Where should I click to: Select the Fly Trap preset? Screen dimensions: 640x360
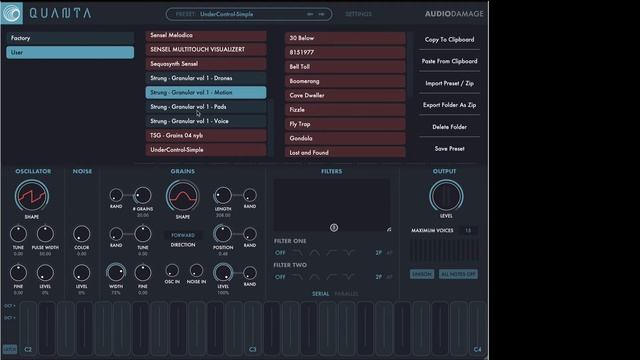point(345,124)
